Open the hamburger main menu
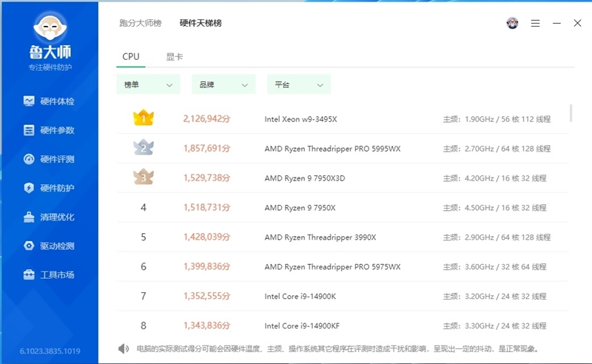Screen dimensions: 592x364 [535, 24]
